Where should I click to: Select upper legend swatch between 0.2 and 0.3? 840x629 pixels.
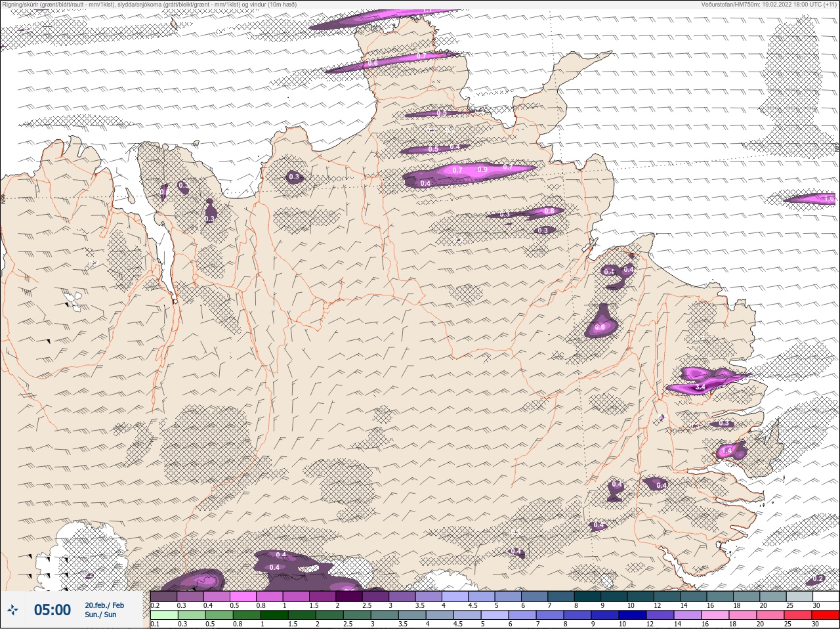[163, 597]
